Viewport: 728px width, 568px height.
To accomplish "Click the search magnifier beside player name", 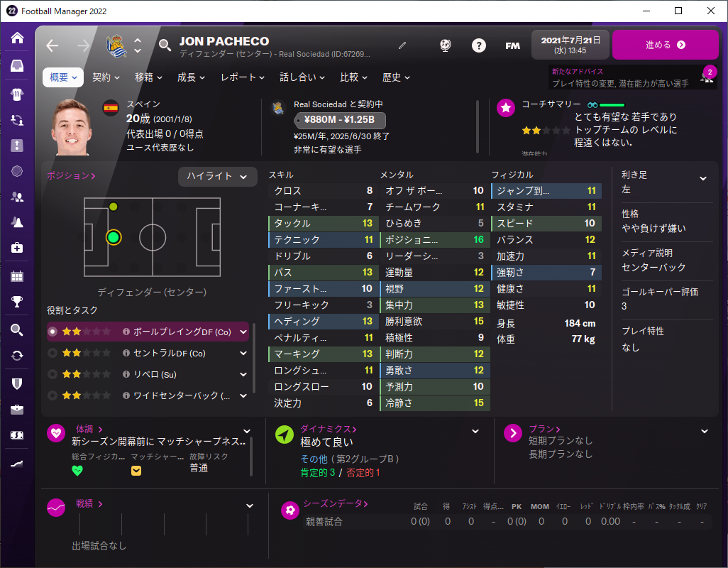I will 165,45.
